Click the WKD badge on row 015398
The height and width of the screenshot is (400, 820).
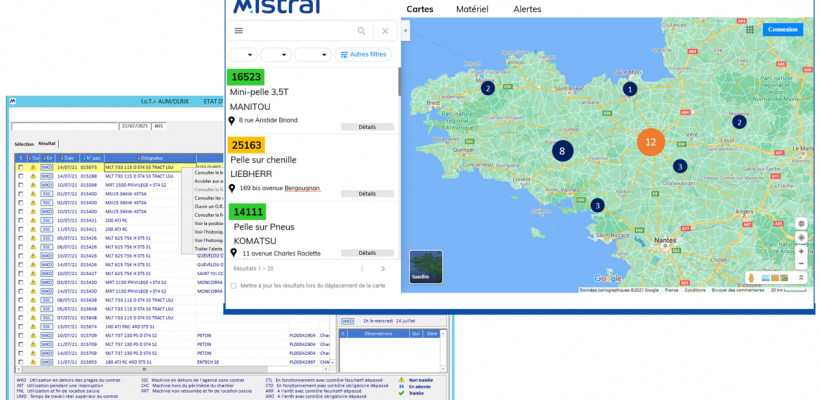(x=47, y=185)
